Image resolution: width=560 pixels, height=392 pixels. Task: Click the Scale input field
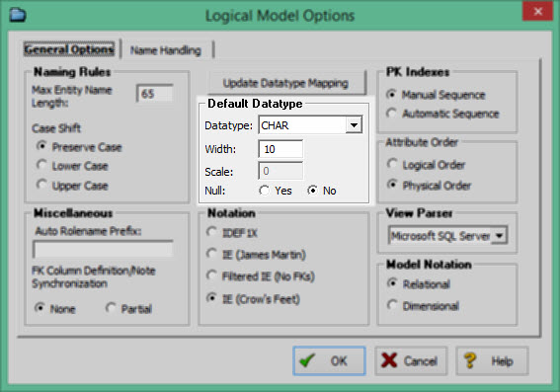coord(280,171)
